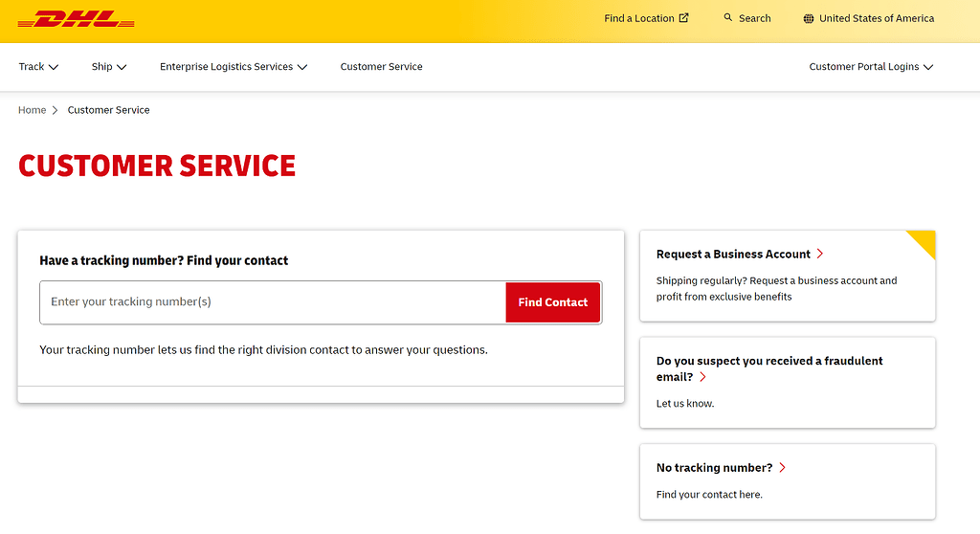980x534 pixels.
Task: Click the DHL logo
Action: (x=77, y=19)
